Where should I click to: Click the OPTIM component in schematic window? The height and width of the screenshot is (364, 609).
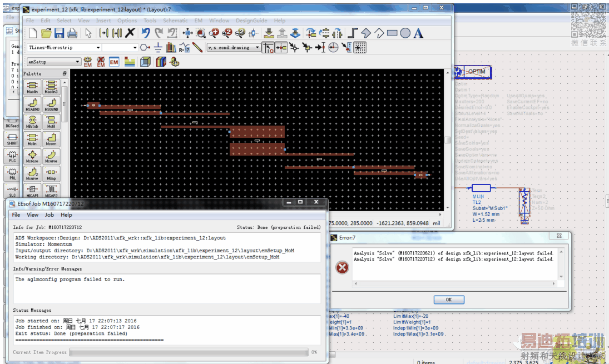[473, 72]
